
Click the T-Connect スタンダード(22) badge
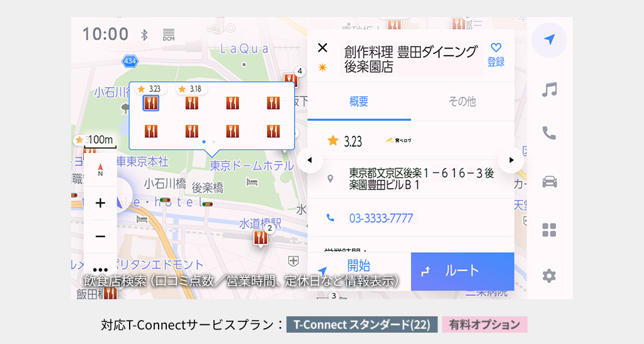point(362,324)
